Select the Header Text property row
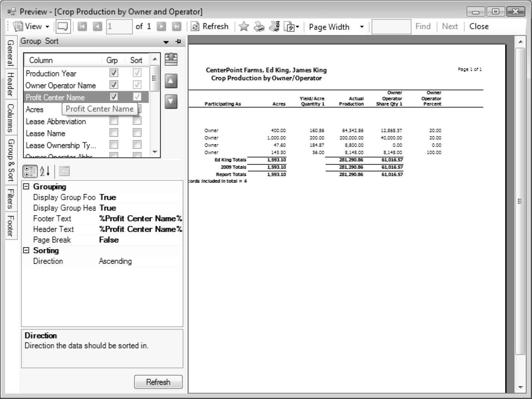 tap(102, 229)
